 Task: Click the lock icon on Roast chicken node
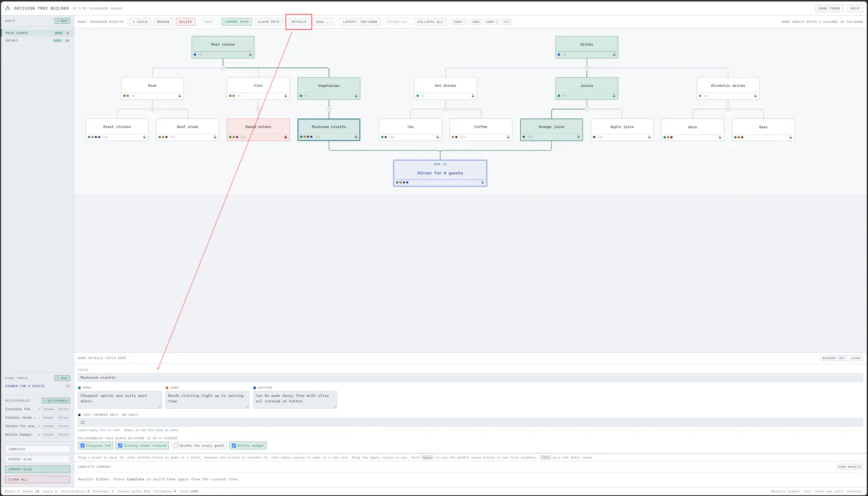(144, 137)
